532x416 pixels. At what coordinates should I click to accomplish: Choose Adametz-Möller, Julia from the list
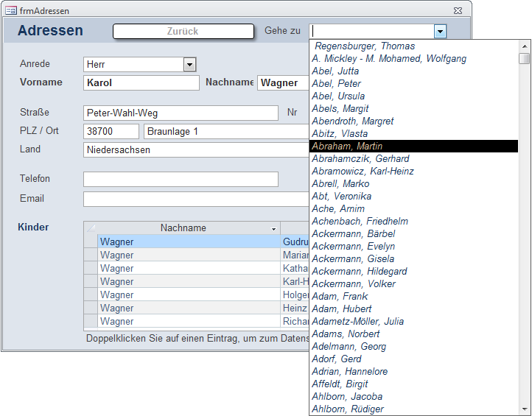coord(414,322)
